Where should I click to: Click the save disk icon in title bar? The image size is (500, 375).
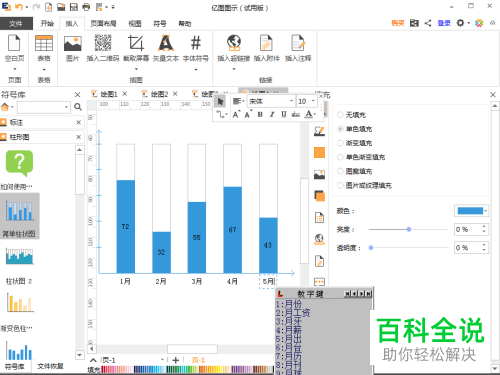[x=74, y=7]
